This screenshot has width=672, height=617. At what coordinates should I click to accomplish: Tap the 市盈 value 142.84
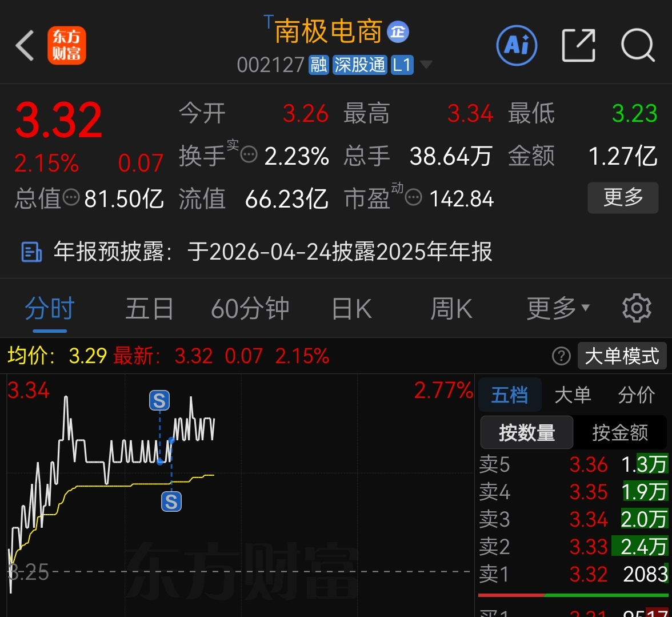click(462, 199)
